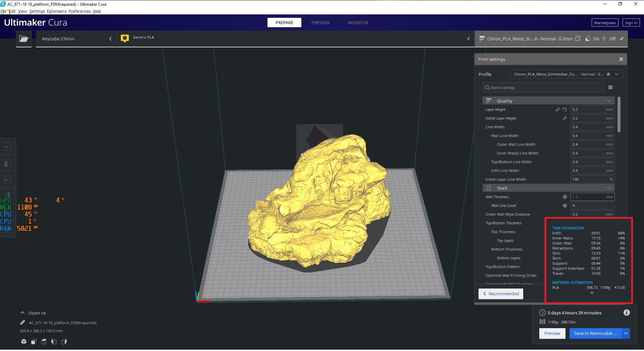Click the Sign in button

pyautogui.click(x=631, y=23)
